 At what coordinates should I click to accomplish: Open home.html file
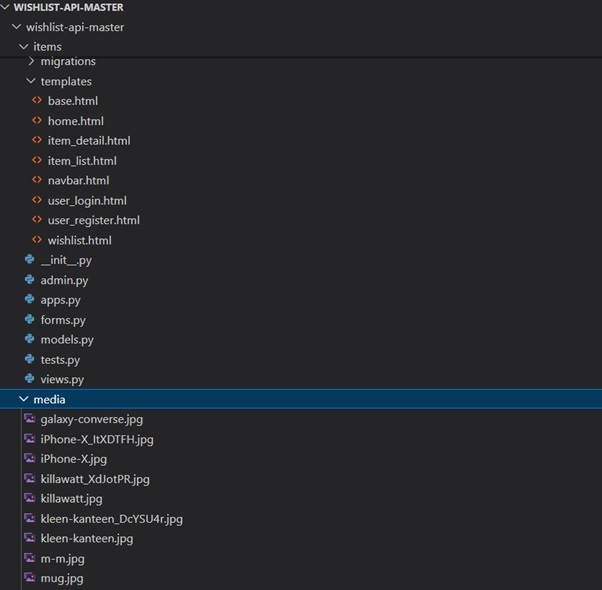[75, 121]
